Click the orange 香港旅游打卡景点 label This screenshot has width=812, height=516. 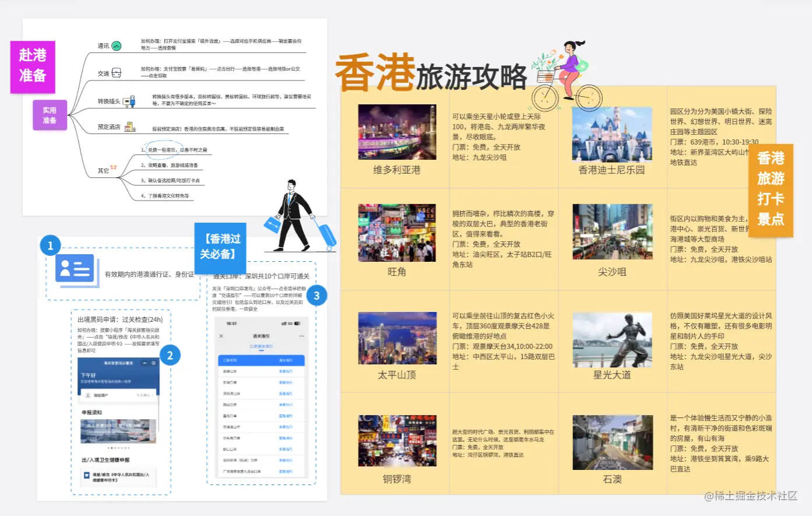[771, 189]
